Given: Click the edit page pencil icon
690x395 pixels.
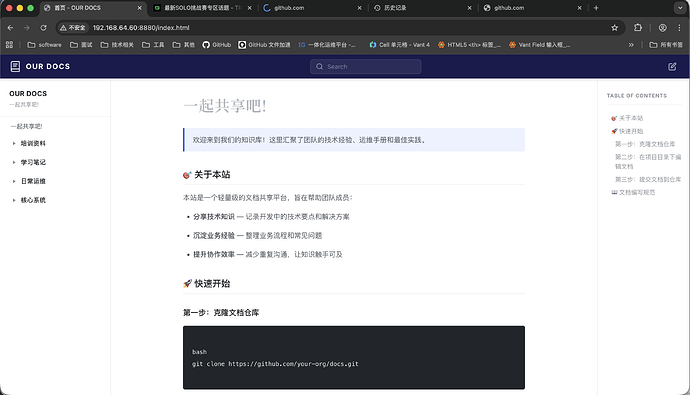Looking at the screenshot, I should [672, 66].
